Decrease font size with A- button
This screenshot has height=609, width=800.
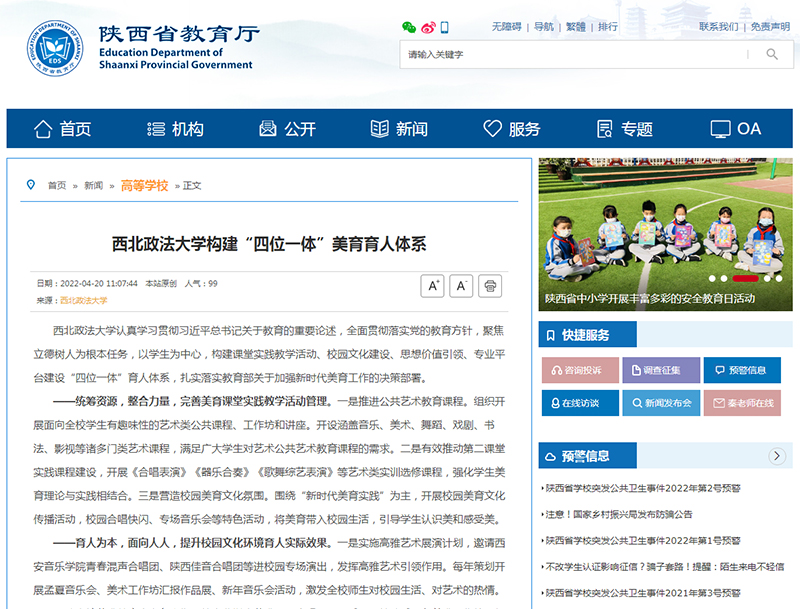461,286
